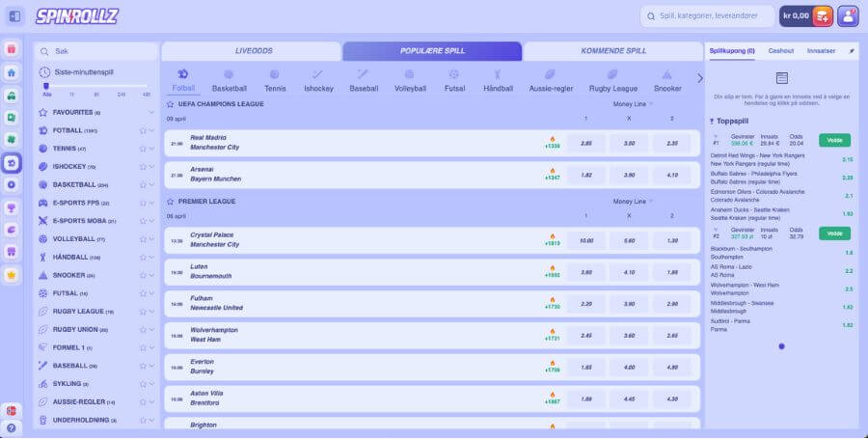Star the BASKETBALL category as favourite
The width and height of the screenshot is (868, 439).
pyautogui.click(x=143, y=185)
